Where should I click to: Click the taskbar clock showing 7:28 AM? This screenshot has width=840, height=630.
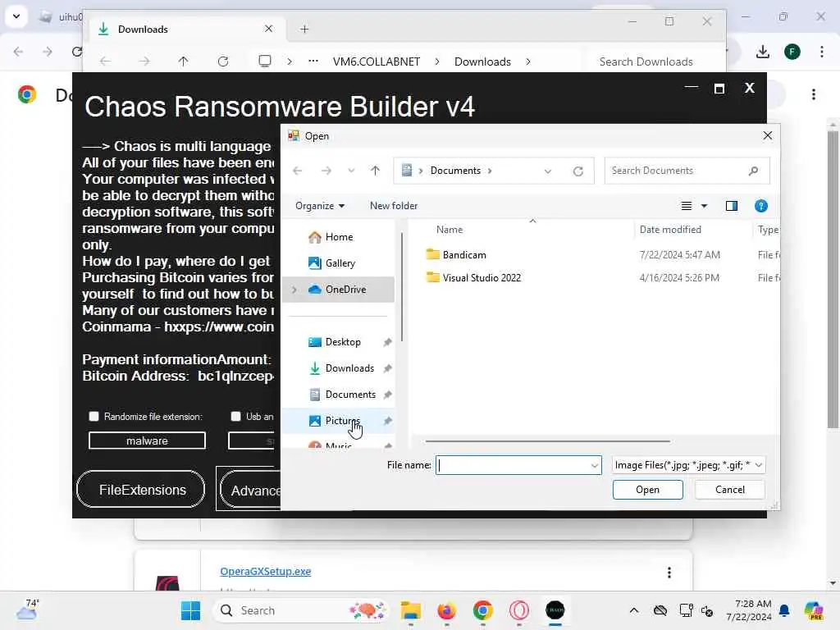(748, 610)
